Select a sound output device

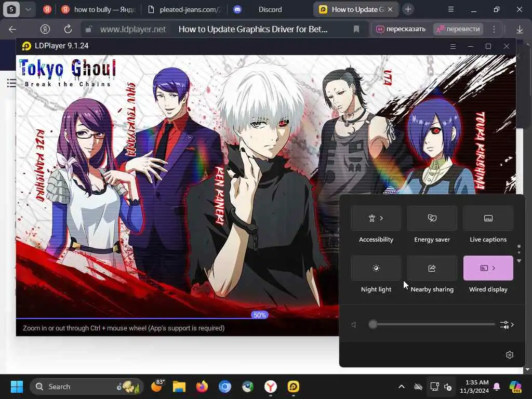(507, 325)
